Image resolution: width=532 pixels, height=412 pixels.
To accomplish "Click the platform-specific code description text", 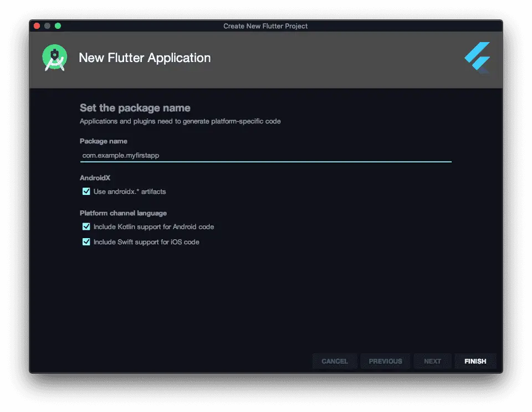I will click(180, 121).
